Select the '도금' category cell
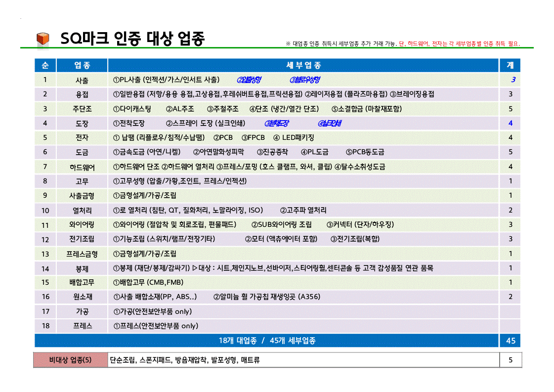This screenshot has height=392, width=554. point(82,152)
